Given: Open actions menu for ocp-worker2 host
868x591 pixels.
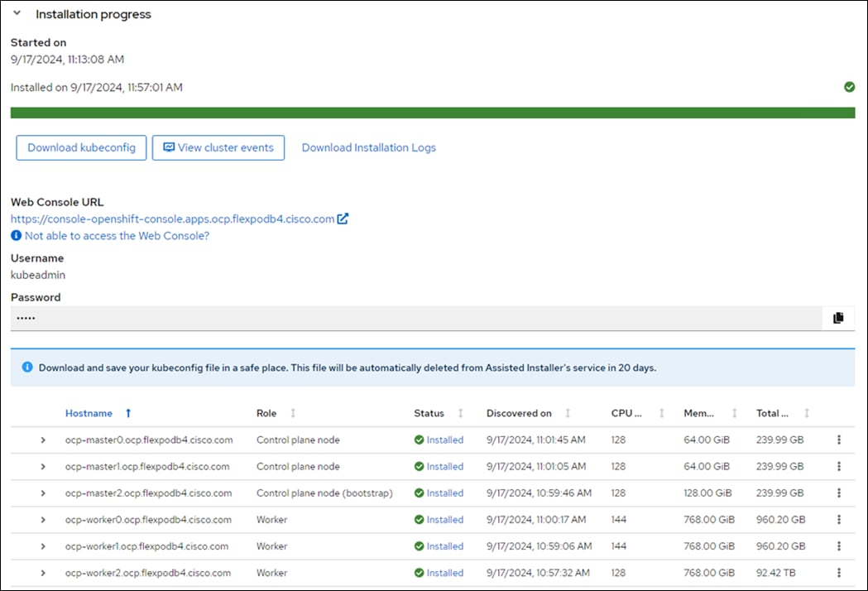Looking at the screenshot, I should click(839, 573).
